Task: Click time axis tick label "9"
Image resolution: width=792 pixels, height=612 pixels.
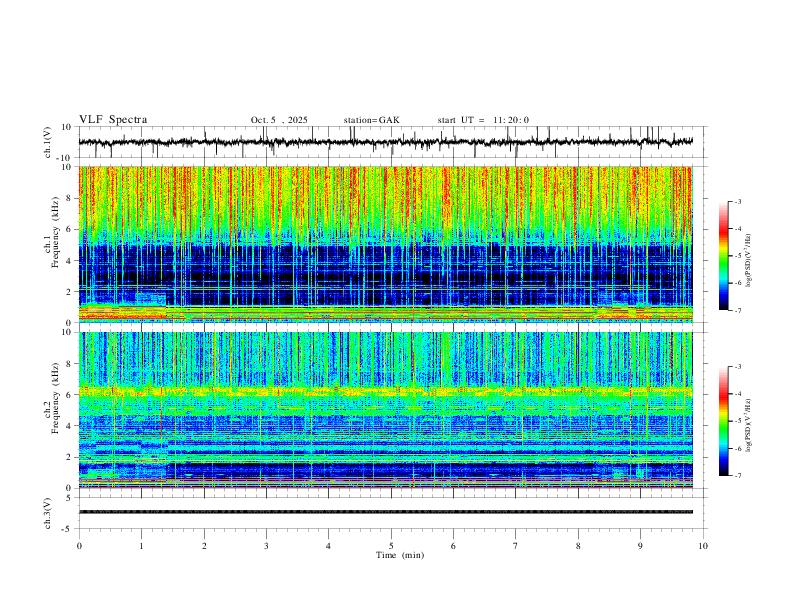Action: click(640, 546)
